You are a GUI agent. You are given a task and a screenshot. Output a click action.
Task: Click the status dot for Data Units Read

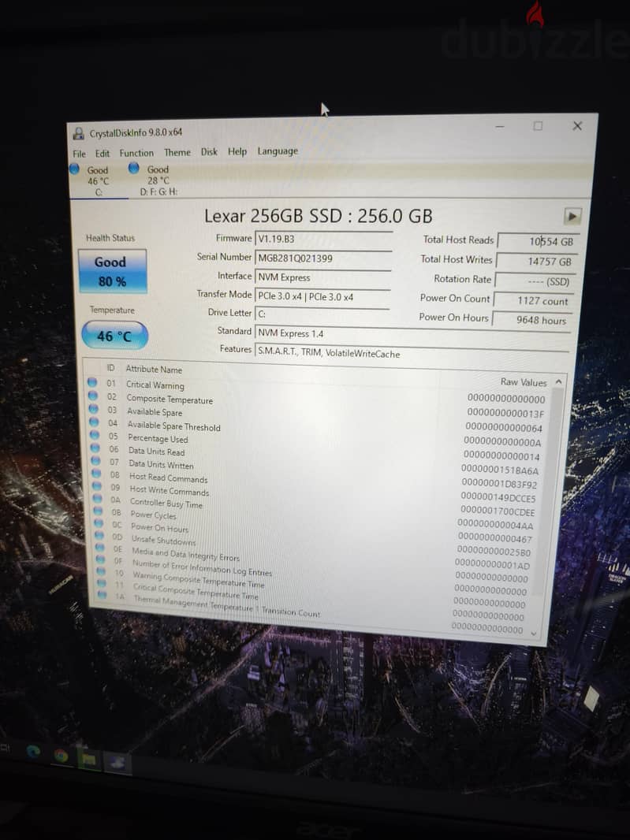pyautogui.click(x=95, y=448)
